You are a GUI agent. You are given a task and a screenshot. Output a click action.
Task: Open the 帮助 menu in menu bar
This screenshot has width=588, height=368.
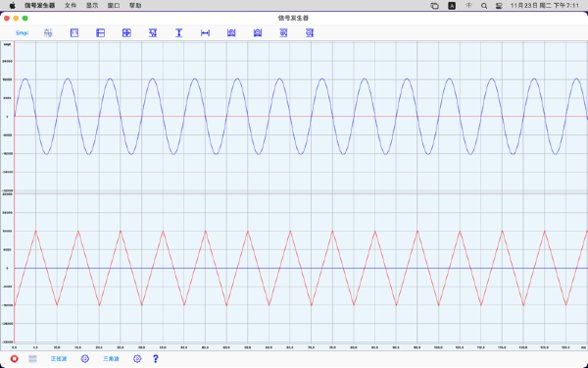135,6
